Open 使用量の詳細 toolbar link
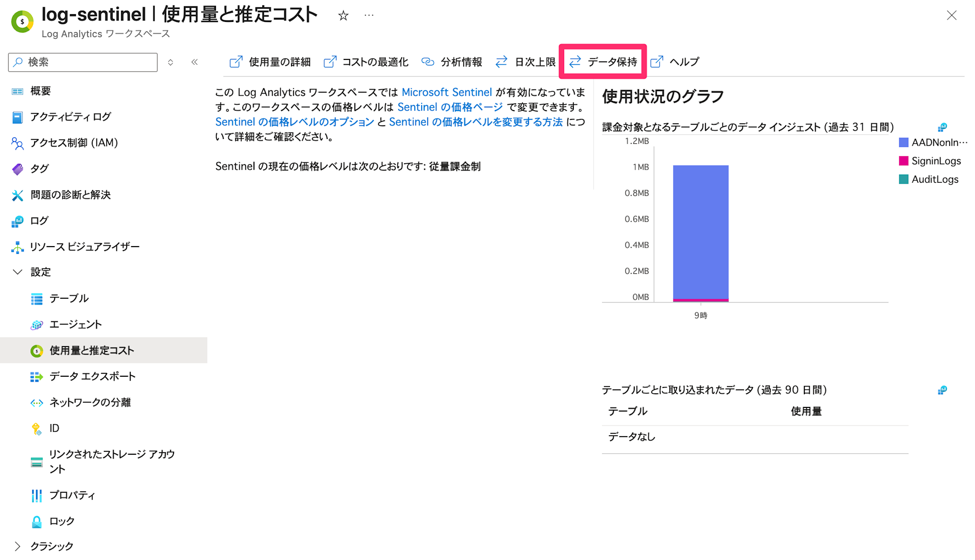The image size is (975, 560). pos(270,62)
